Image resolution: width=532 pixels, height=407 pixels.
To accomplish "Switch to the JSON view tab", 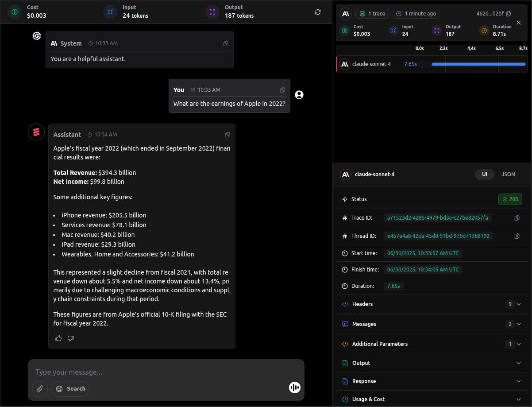I will point(508,174).
